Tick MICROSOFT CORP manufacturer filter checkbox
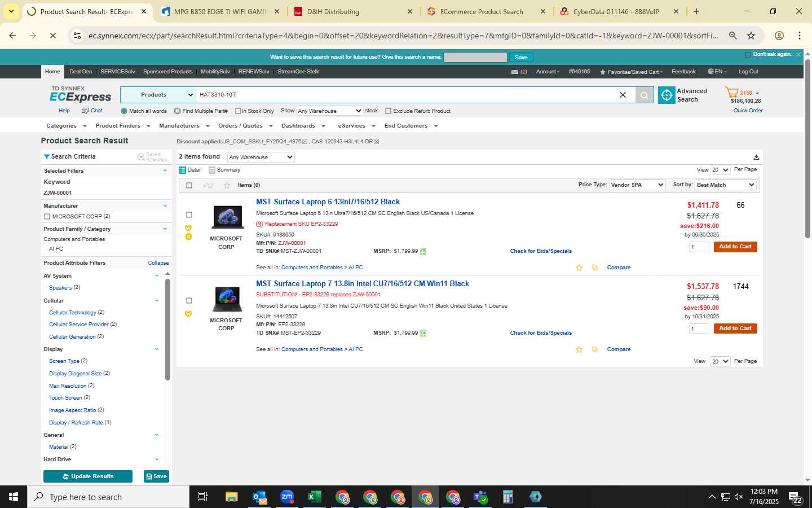 click(x=47, y=217)
